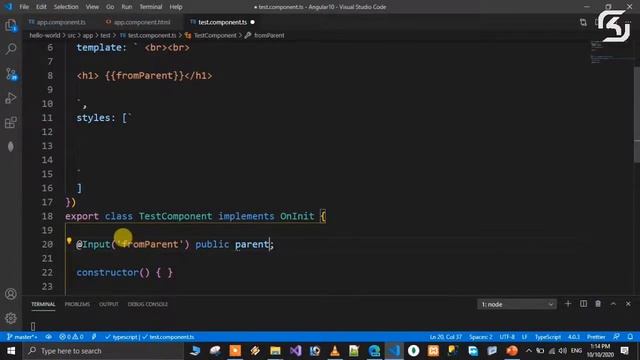Maximize the terminal panel with caret icon

(x=613, y=304)
